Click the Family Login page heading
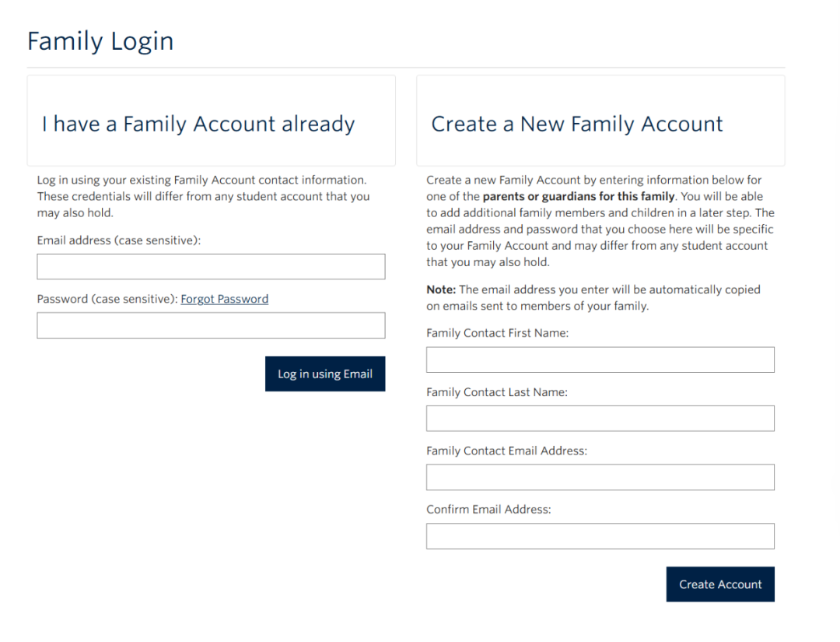Screen dimensions: 840x642 pos(100,41)
